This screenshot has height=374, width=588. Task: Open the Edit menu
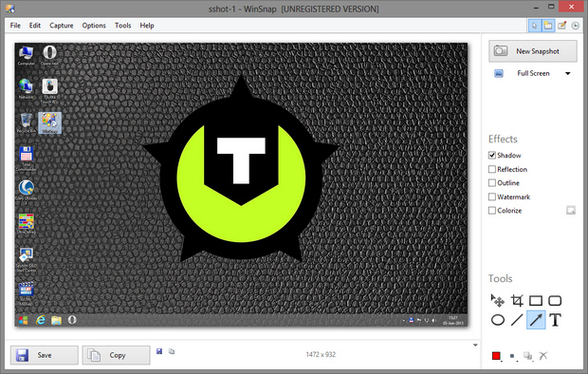[35, 26]
